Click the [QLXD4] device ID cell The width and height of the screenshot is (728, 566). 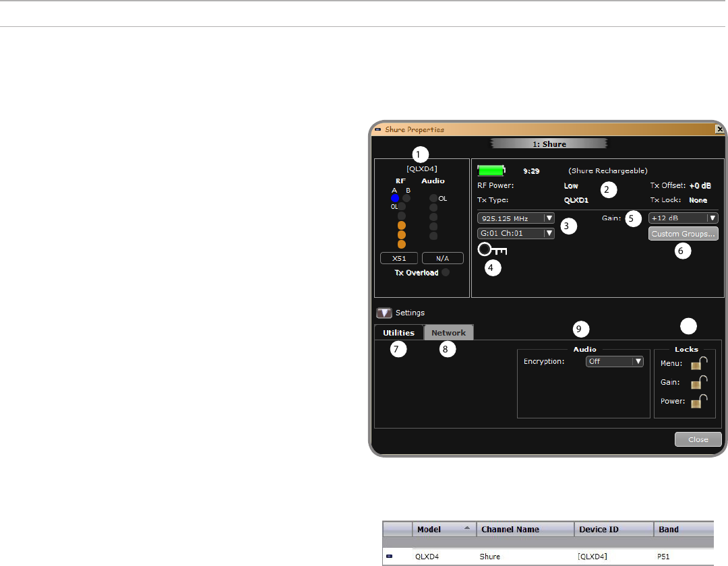click(592, 557)
